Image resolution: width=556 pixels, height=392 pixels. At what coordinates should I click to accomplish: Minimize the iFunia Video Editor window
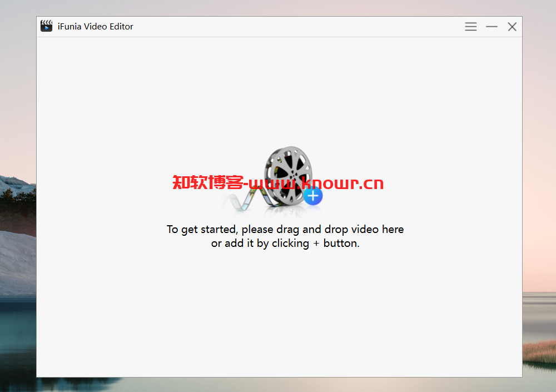pyautogui.click(x=492, y=27)
